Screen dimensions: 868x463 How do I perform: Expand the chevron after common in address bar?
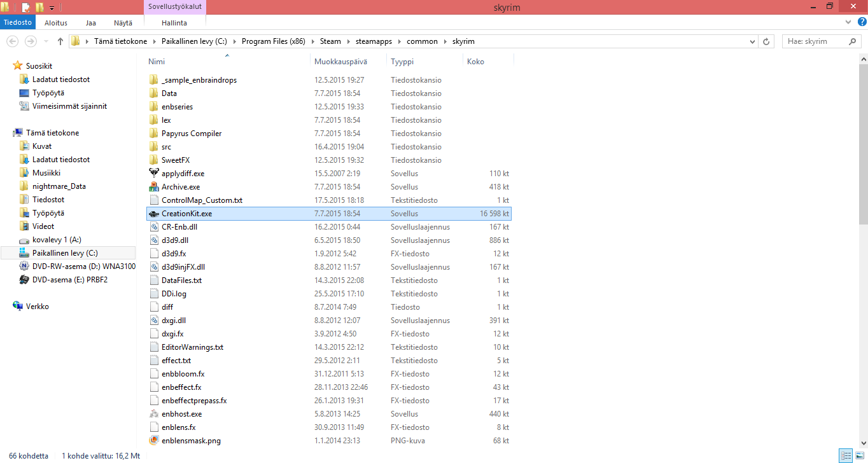point(444,41)
